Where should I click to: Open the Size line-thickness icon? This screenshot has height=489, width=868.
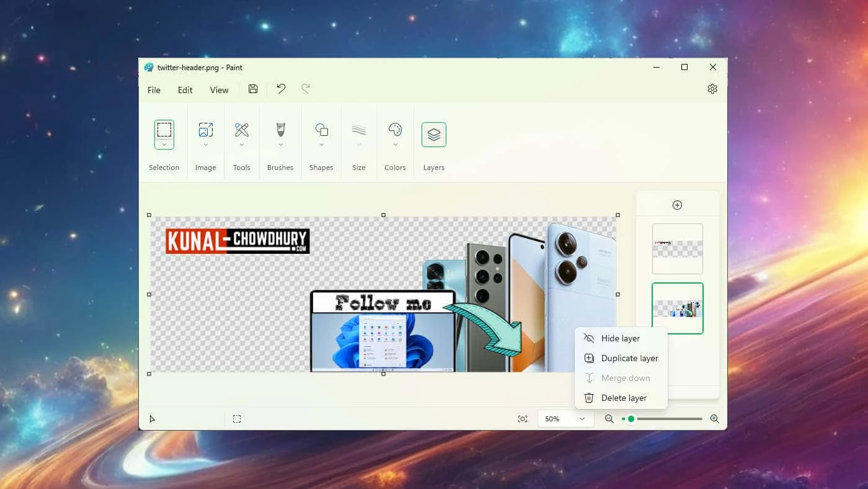pos(358,130)
